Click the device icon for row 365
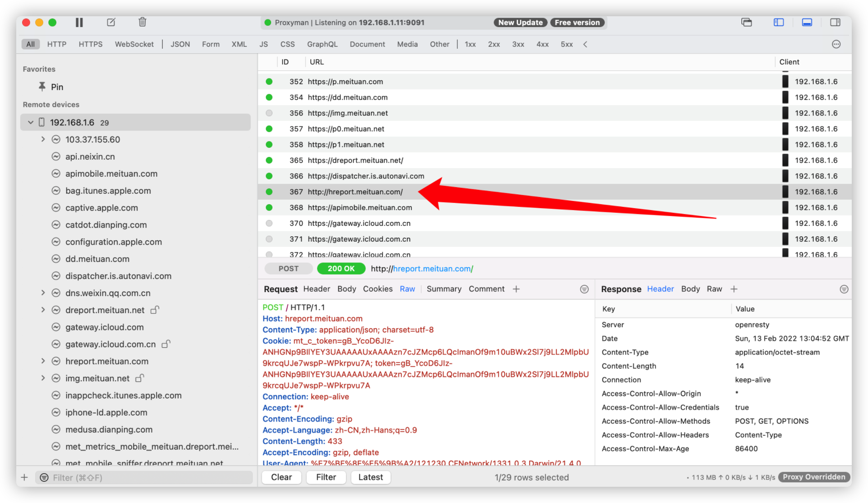868x503 pixels. tap(785, 160)
